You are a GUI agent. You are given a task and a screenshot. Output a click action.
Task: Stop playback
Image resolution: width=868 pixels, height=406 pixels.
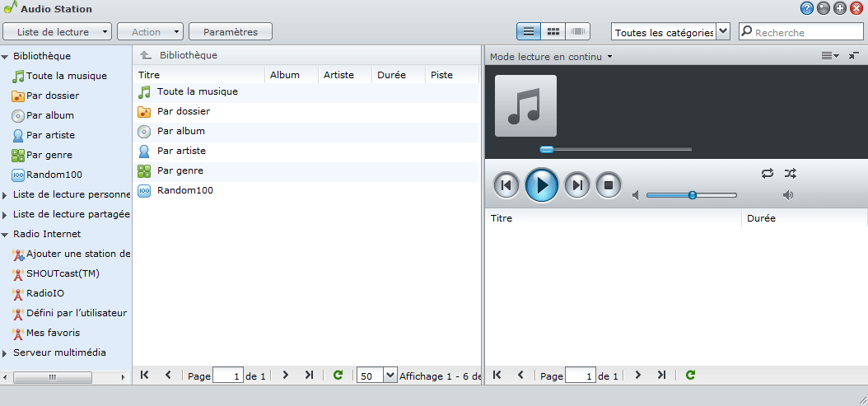click(x=609, y=185)
